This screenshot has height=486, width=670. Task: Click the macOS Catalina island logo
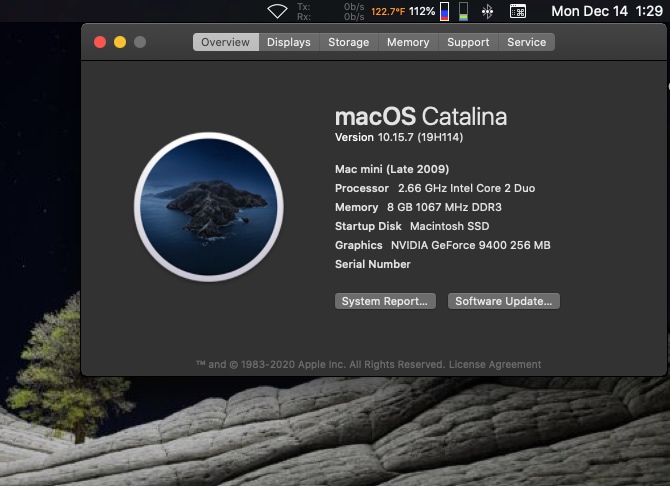209,207
